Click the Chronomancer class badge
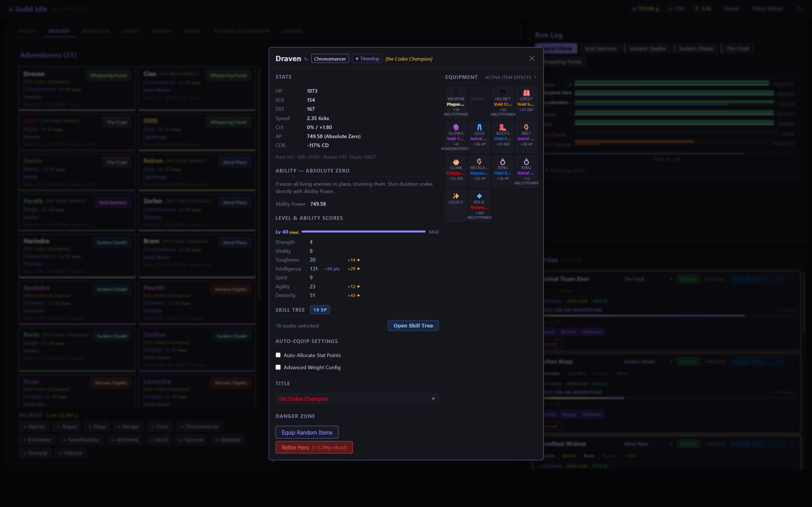812x507 pixels. coord(330,59)
